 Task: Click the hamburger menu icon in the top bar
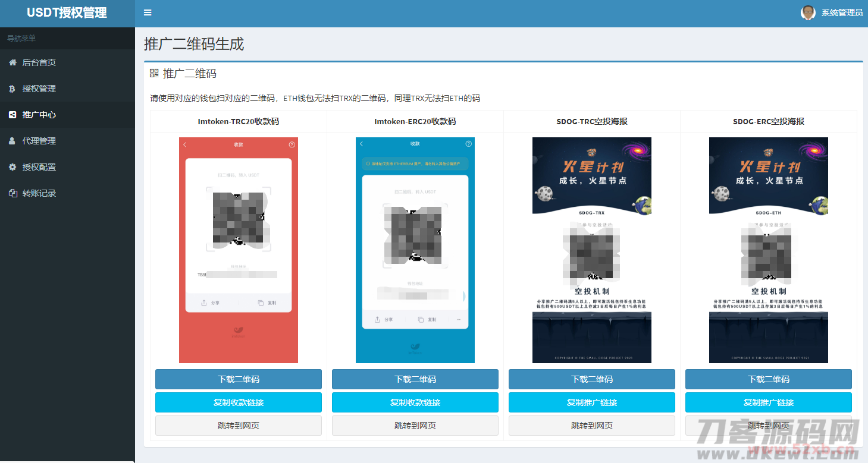(x=148, y=12)
